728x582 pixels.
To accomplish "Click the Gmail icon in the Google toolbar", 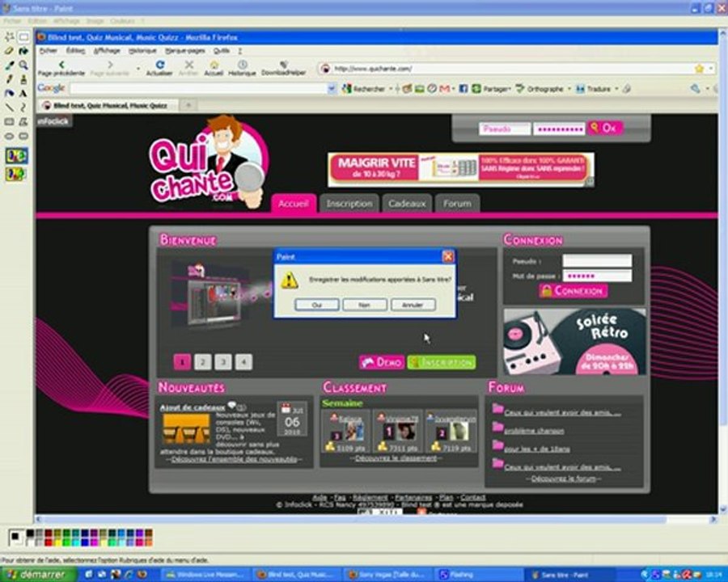I will click(x=445, y=89).
